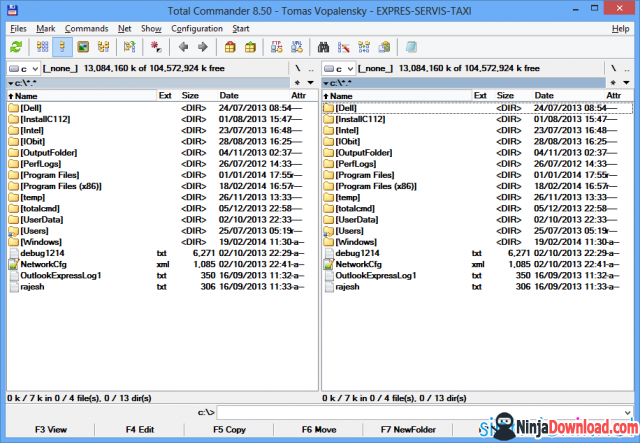Screen dimensions: 640x443
Task: Sort left panel by Date column header
Action: (253, 96)
